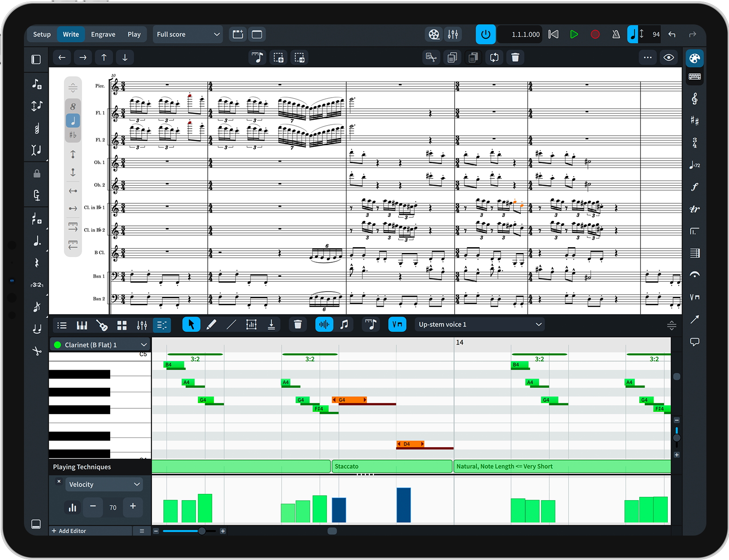The height and width of the screenshot is (560, 729).
Task: Select the pencil draw tool
Action: pos(212,325)
